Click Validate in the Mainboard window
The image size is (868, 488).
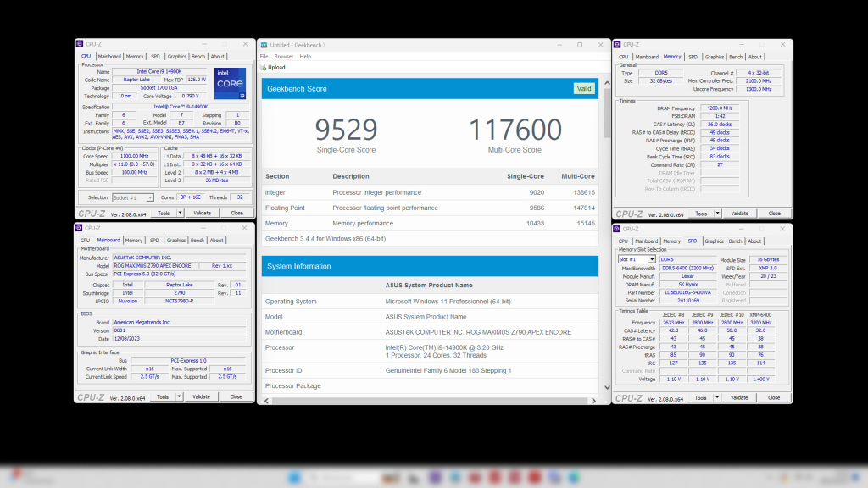[x=202, y=396]
